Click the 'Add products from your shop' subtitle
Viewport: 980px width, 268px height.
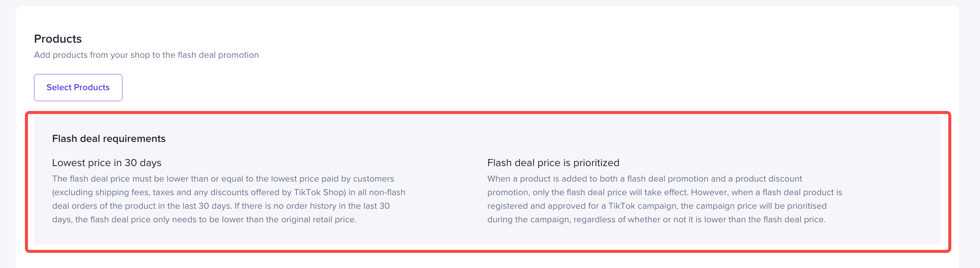(x=146, y=55)
